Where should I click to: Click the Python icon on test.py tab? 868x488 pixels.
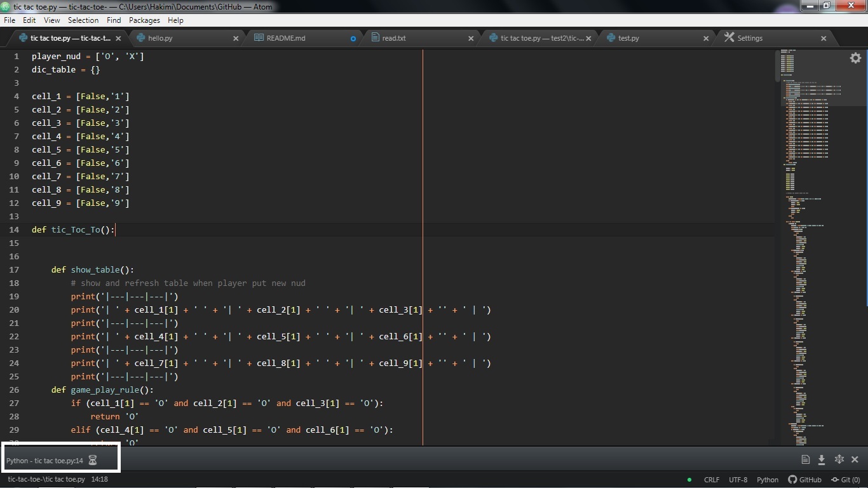(x=611, y=38)
